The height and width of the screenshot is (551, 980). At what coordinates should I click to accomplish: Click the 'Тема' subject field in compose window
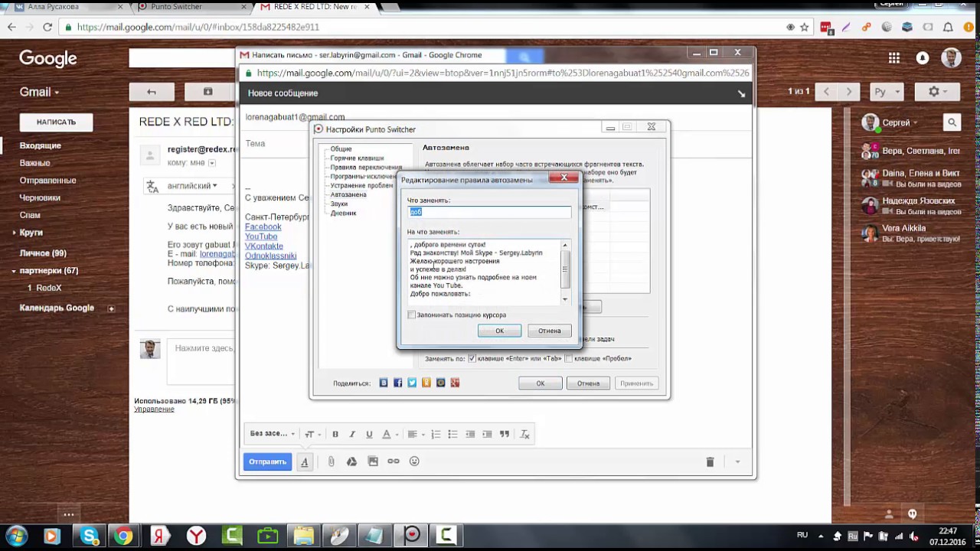click(494, 143)
